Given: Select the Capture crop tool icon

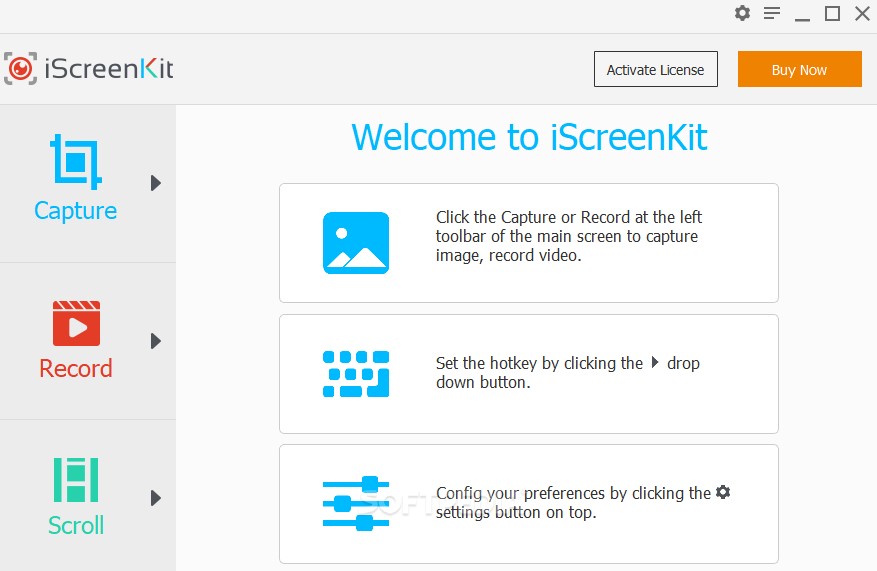Looking at the screenshot, I should click(x=76, y=162).
